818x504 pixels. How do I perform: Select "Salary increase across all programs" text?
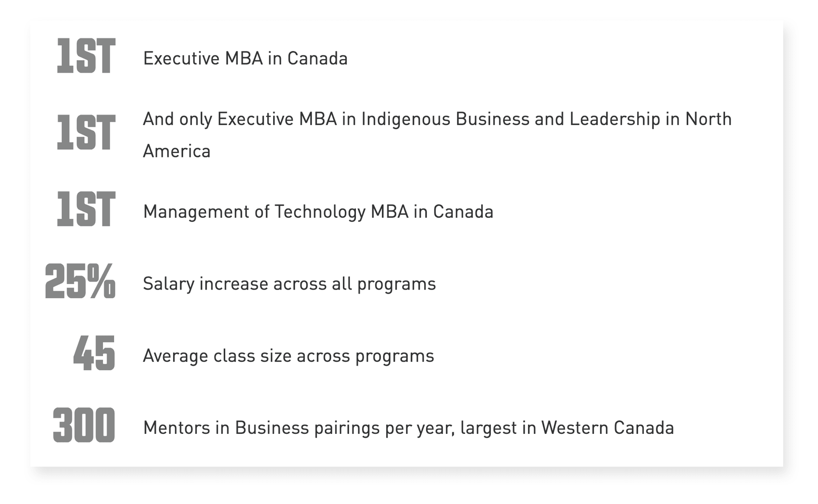(x=289, y=284)
